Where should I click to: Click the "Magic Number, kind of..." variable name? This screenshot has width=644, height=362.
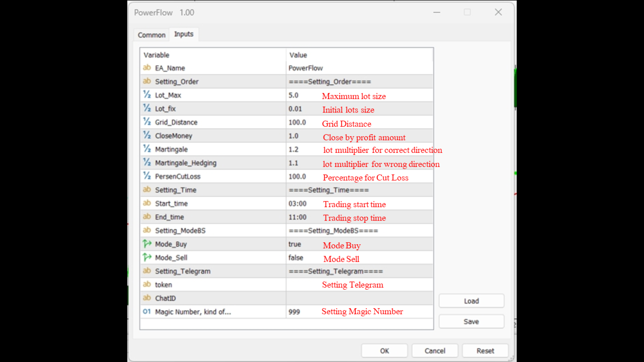pos(193,312)
